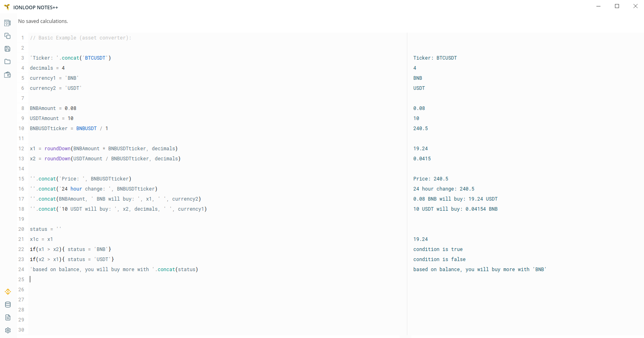This screenshot has width=644, height=338.
Task: Click the copy/duplicate icon in sidebar
Action: pyautogui.click(x=7, y=36)
